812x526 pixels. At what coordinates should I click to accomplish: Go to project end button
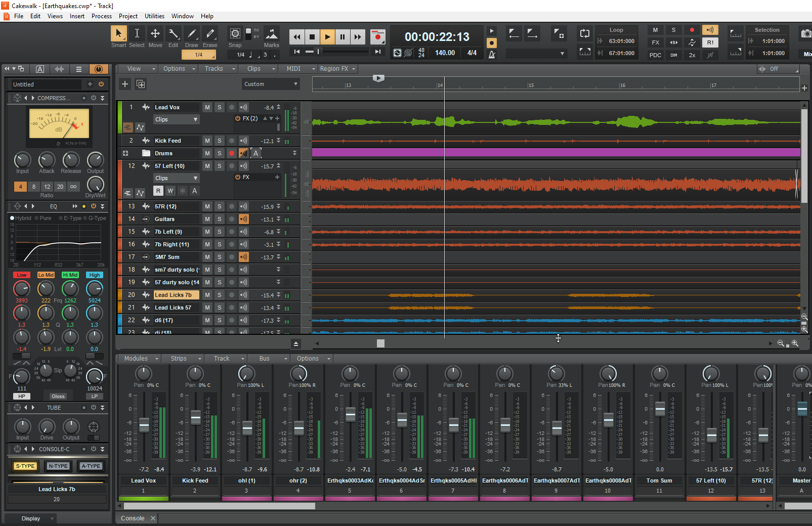(377, 52)
